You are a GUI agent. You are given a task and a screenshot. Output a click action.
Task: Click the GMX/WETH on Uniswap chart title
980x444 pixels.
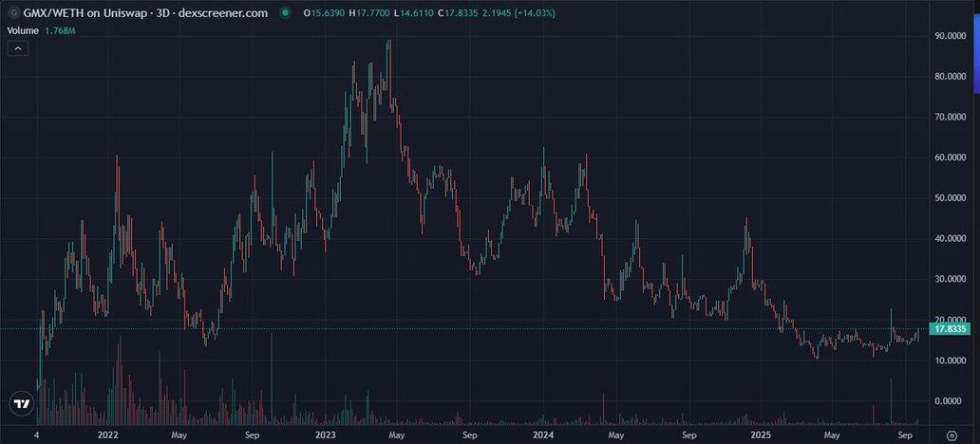145,12
